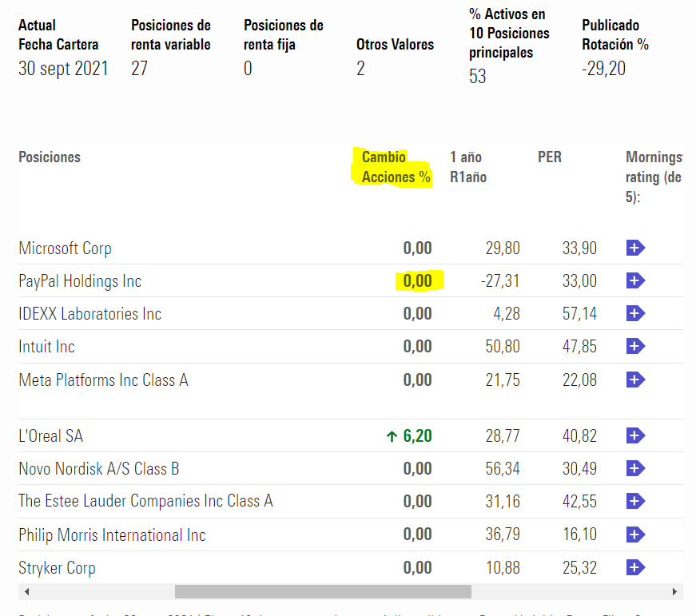Open PayPal Holdings Inc position link

tap(80, 281)
